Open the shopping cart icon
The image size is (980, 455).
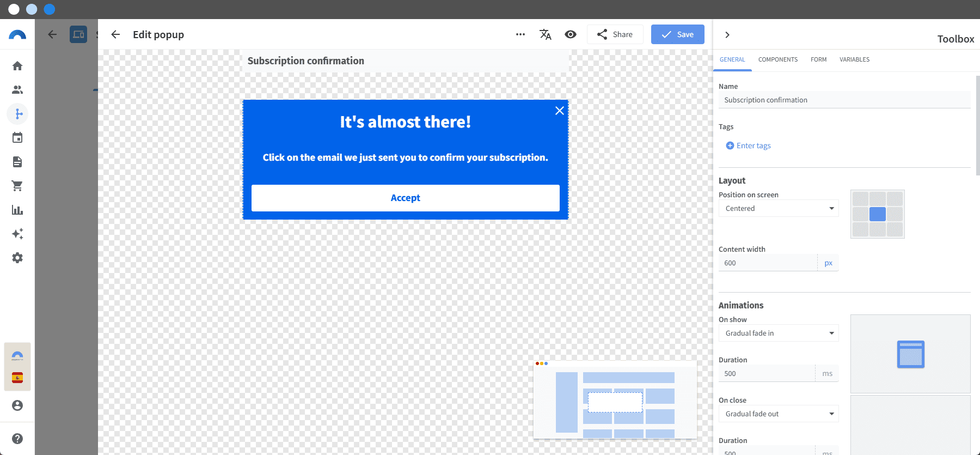point(17,186)
